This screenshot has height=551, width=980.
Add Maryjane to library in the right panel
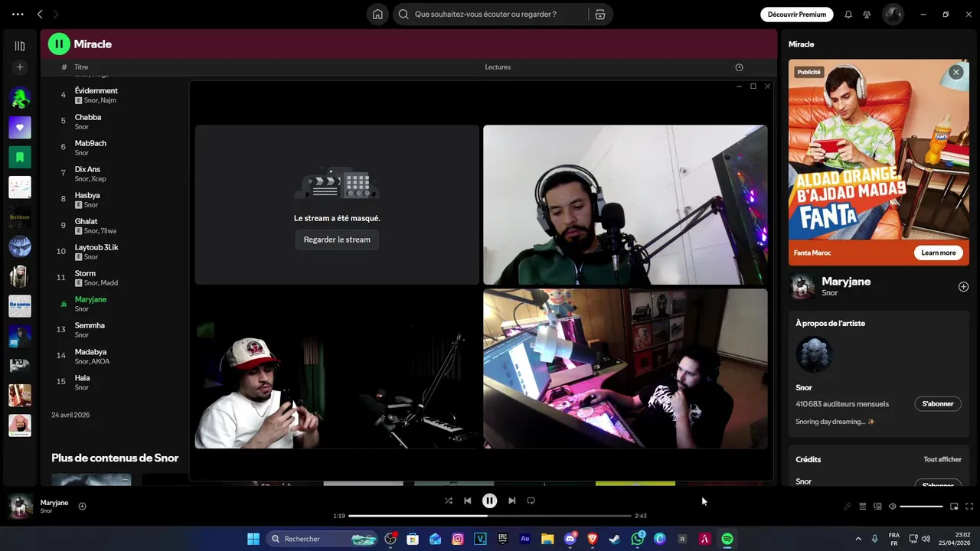point(963,286)
